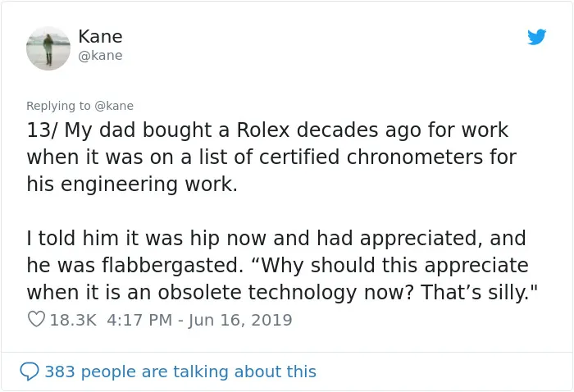The height and width of the screenshot is (392, 574).
Task: Click the word 'chronometers' in the tweet
Action: (414, 157)
